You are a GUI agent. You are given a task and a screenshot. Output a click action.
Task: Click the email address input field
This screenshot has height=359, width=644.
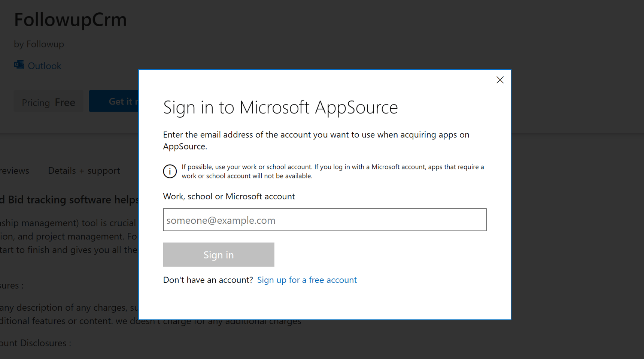(325, 220)
